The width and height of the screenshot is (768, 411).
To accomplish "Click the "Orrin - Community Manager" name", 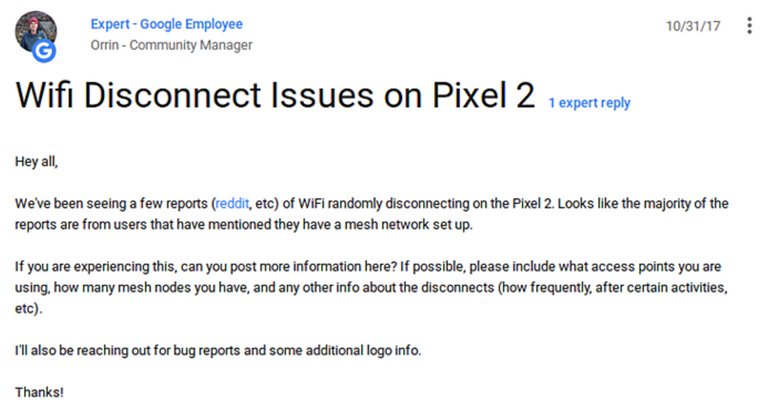I will (x=171, y=45).
